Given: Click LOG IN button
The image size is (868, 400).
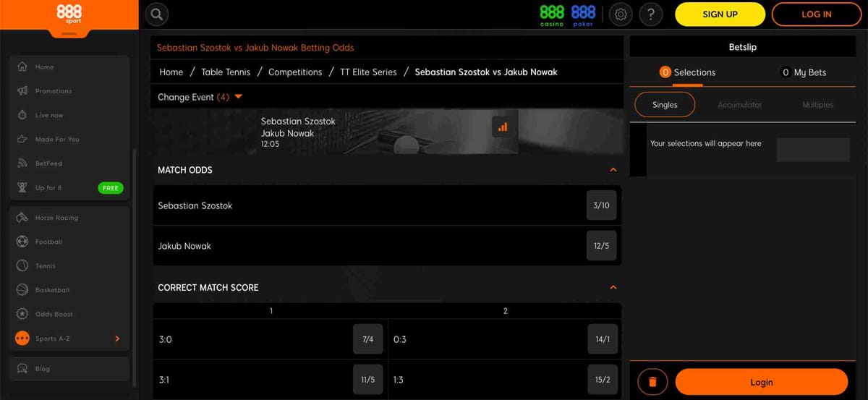Looking at the screenshot, I should pyautogui.click(x=817, y=14).
